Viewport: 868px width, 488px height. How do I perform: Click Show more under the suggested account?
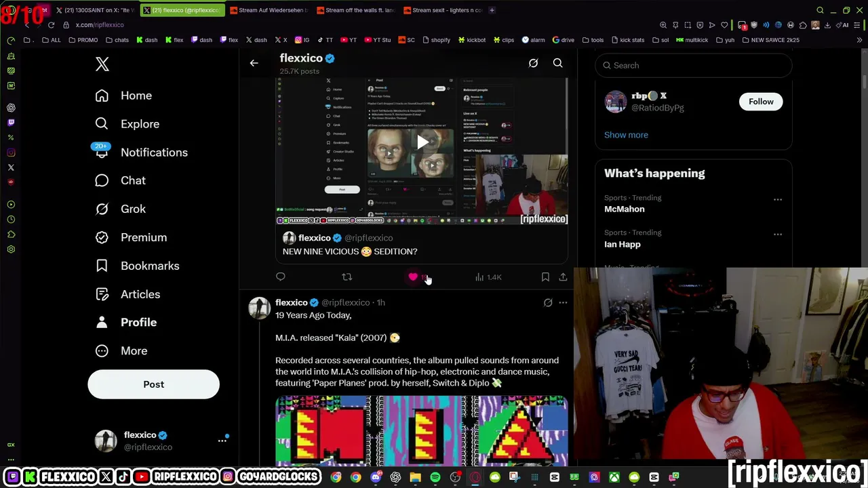pos(626,135)
